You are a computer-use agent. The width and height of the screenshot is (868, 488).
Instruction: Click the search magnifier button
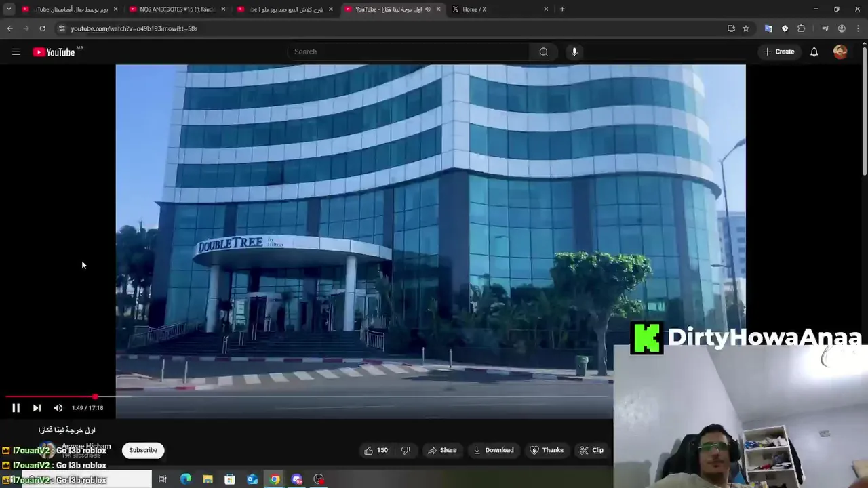(544, 52)
